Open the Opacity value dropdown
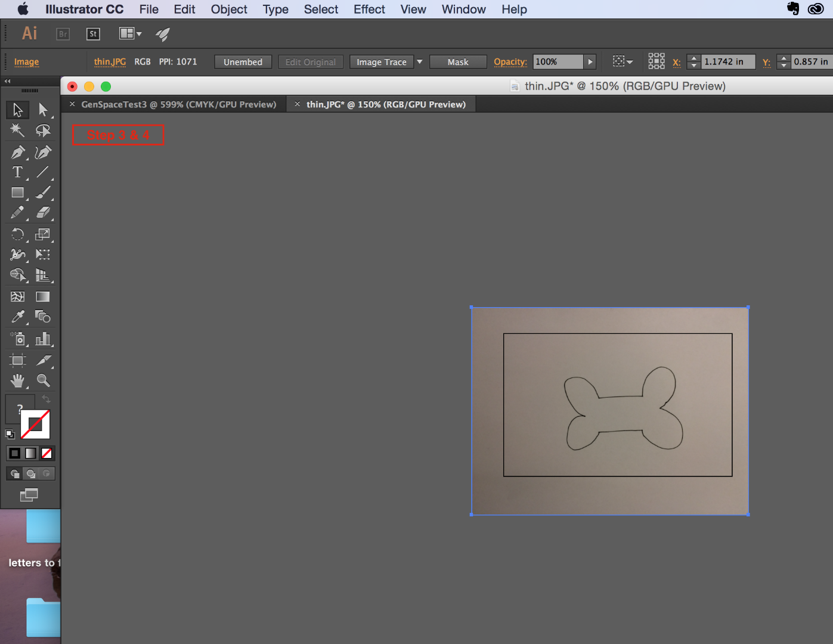The height and width of the screenshot is (644, 833). point(589,61)
